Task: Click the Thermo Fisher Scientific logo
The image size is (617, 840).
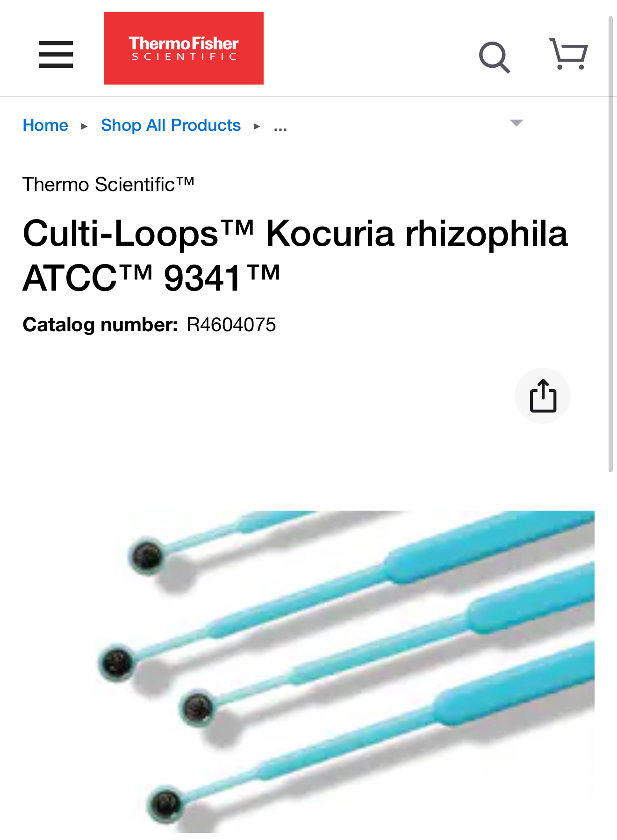Action: (x=184, y=48)
